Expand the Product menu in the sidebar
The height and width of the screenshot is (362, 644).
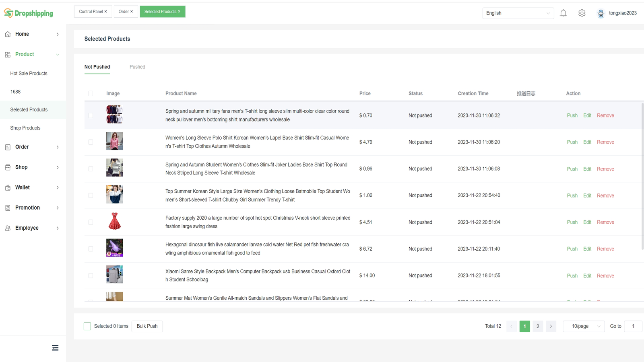pyautogui.click(x=24, y=54)
